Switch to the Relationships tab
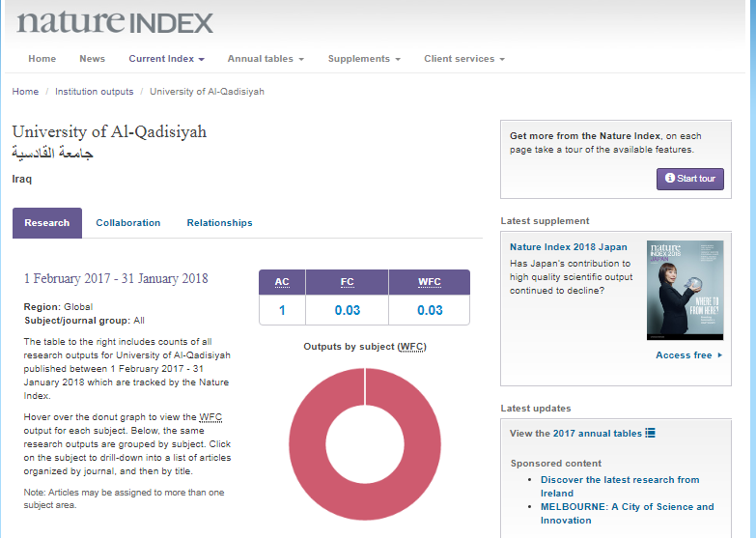This screenshot has width=756, height=538. click(219, 223)
